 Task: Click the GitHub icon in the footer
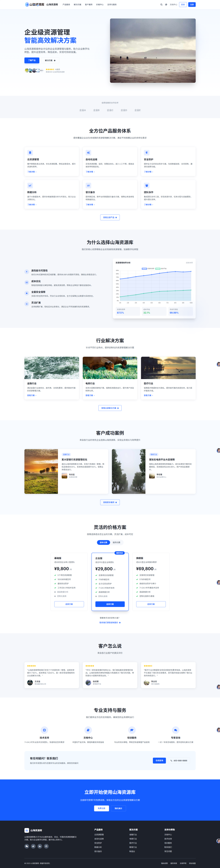coord(46,846)
